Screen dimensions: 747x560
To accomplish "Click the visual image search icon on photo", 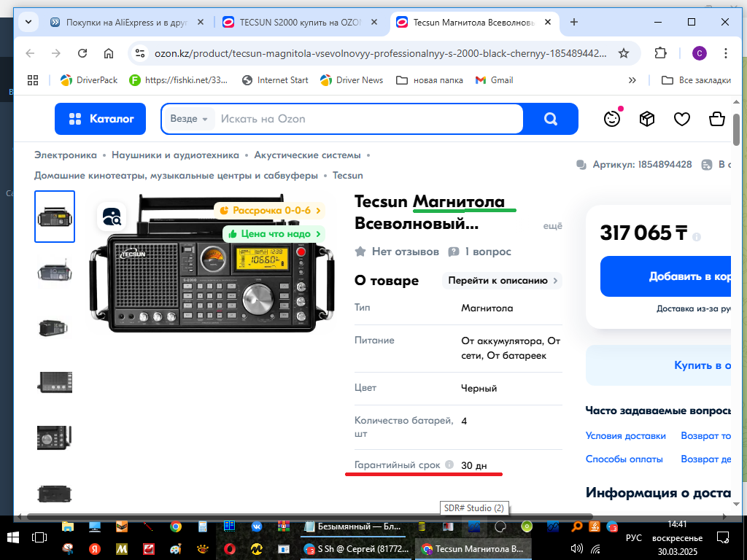I will coord(112,217).
